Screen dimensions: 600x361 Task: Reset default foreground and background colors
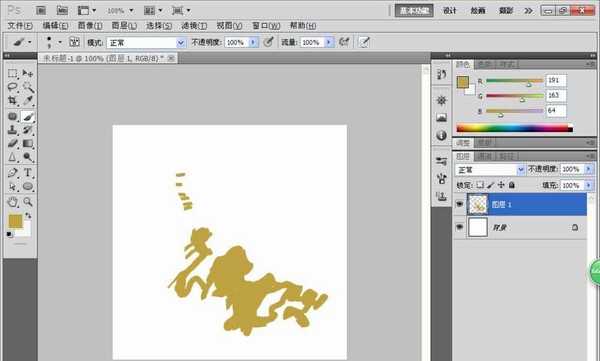tap(9, 234)
